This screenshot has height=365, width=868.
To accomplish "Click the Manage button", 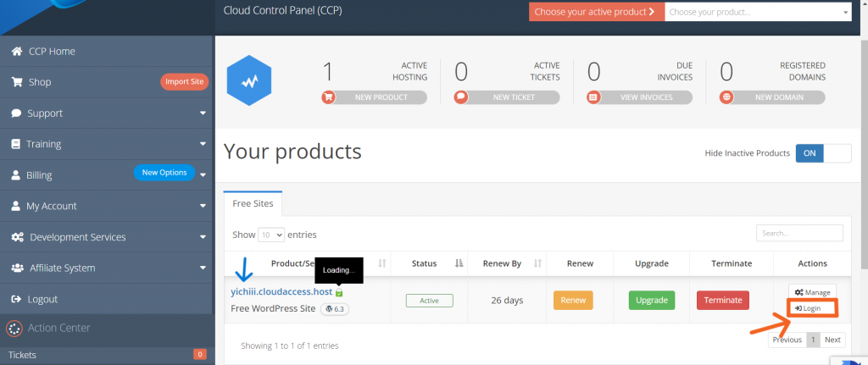I will tap(813, 292).
